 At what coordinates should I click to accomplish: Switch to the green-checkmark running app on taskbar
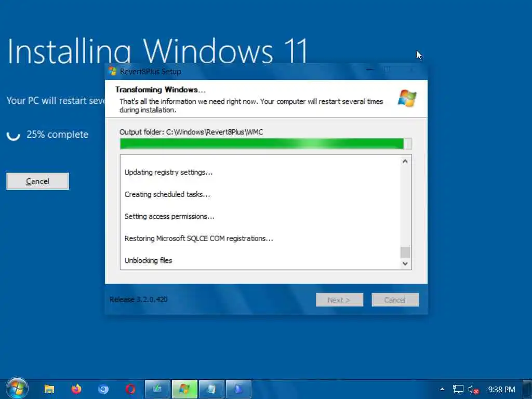coord(157,389)
